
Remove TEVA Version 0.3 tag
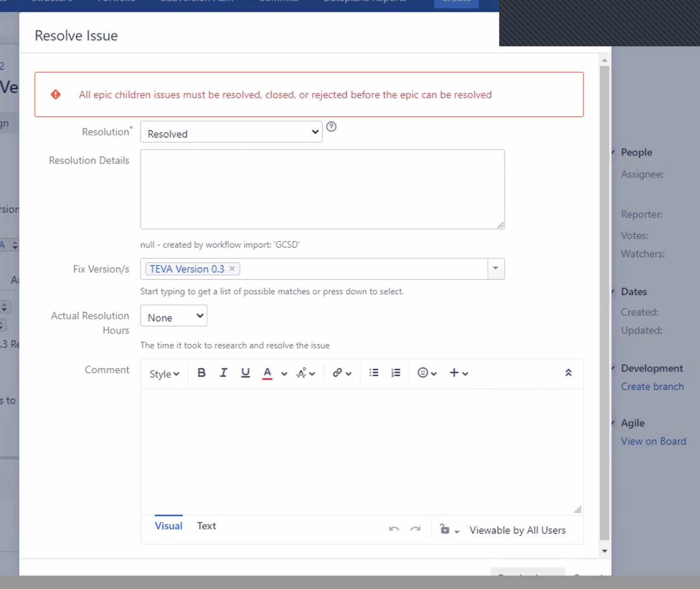coord(232,269)
